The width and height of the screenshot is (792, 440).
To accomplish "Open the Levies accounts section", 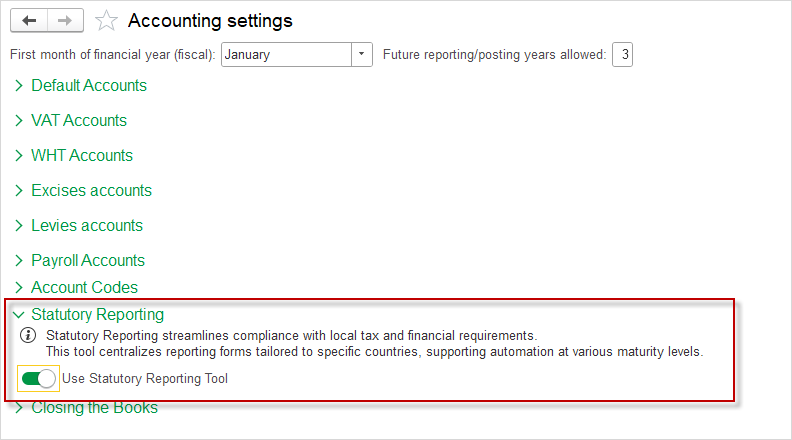I will 87,225.
